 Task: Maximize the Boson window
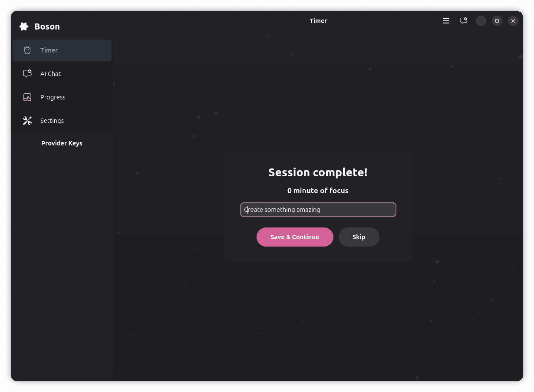coord(497,21)
